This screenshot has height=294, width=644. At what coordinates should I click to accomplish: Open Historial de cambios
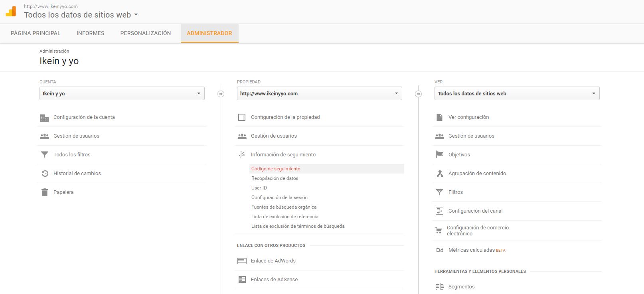(77, 174)
